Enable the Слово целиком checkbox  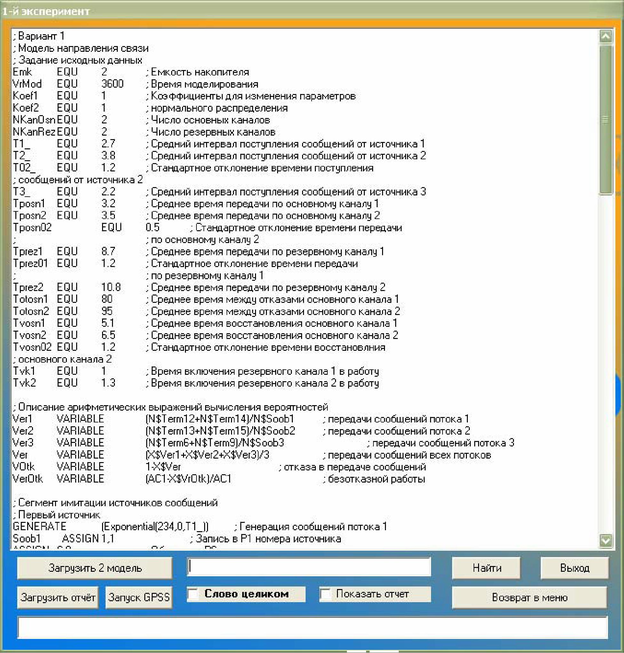click(193, 594)
